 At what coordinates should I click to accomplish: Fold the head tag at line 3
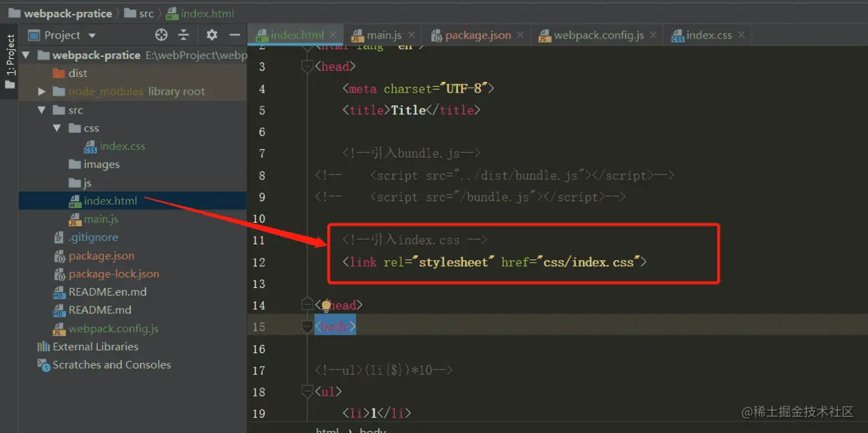pyautogui.click(x=307, y=67)
